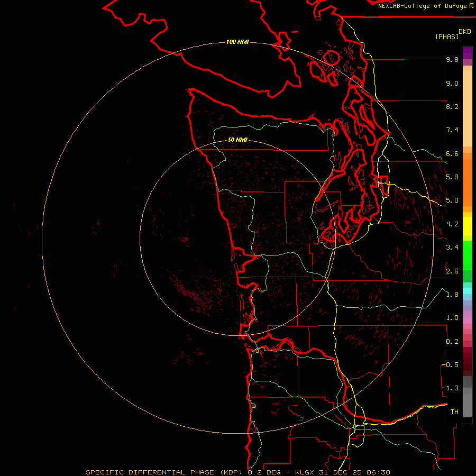Click the 5.0 scale value

452,200
